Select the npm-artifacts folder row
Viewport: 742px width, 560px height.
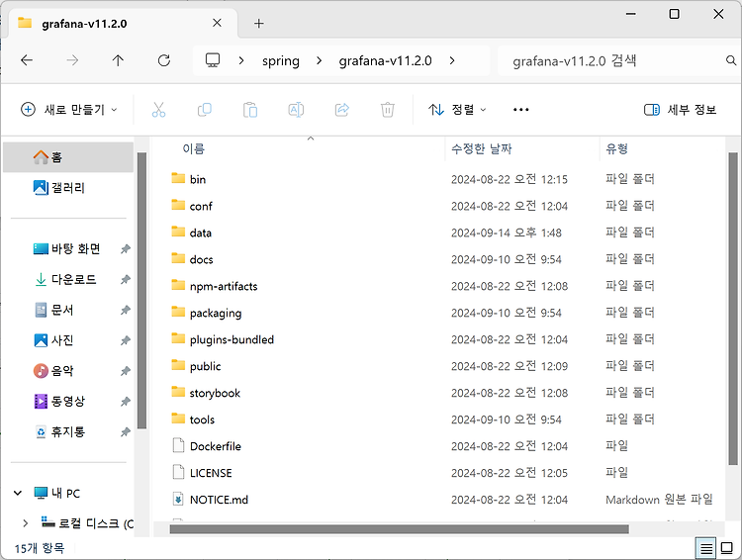[440, 286]
